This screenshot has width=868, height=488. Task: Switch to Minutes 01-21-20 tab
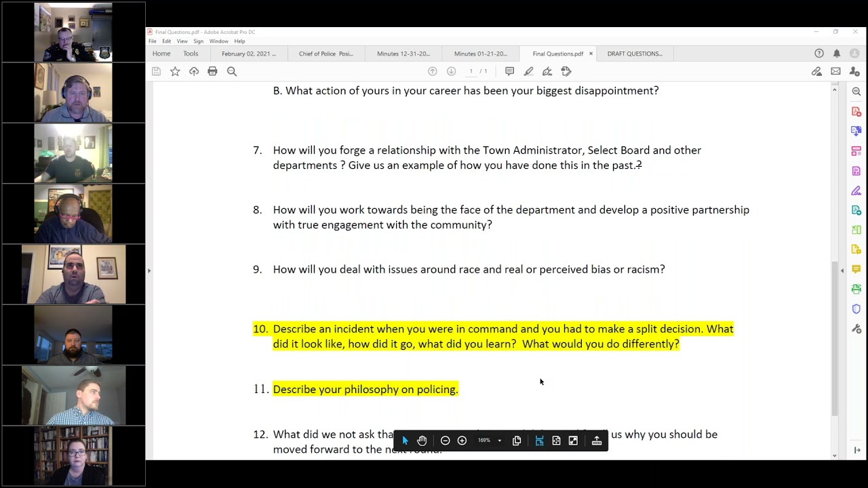pyautogui.click(x=481, y=54)
